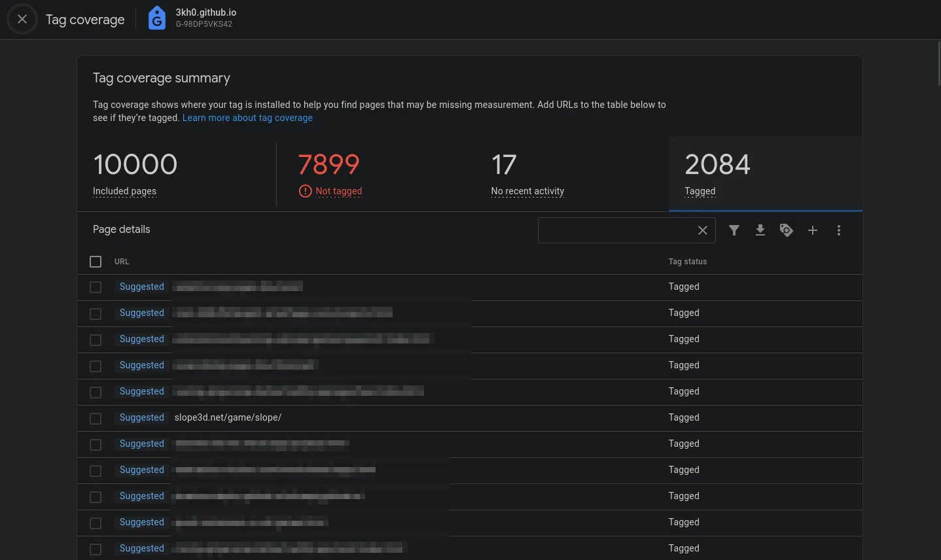This screenshot has height=560, width=941.
Task: Add a URL with the plus icon
Action: pos(813,230)
